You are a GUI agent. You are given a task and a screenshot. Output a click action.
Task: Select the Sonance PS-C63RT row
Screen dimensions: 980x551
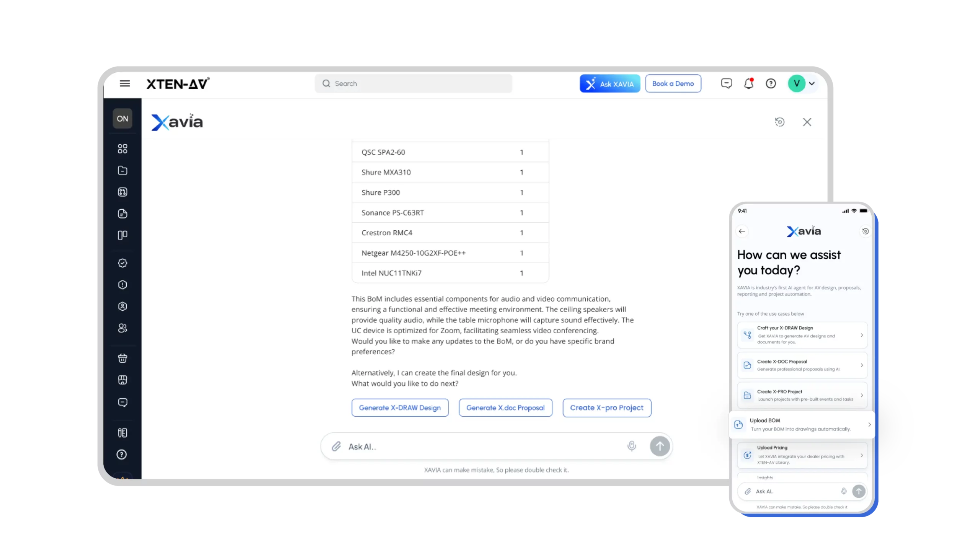point(450,212)
